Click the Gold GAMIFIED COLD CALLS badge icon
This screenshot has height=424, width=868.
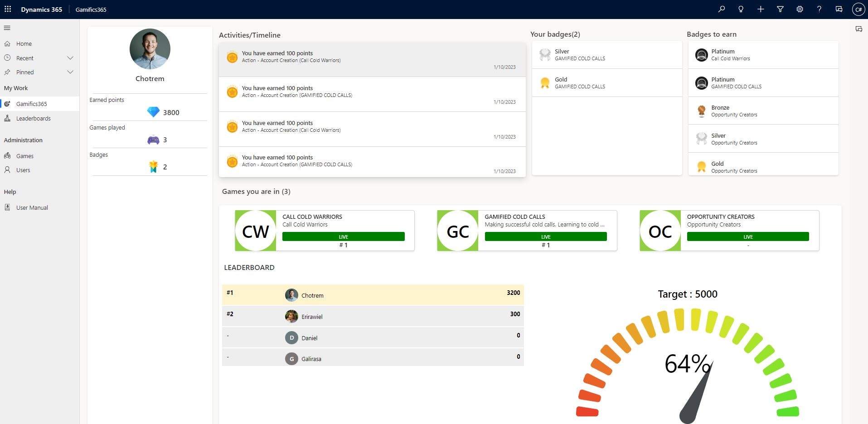[x=545, y=82]
